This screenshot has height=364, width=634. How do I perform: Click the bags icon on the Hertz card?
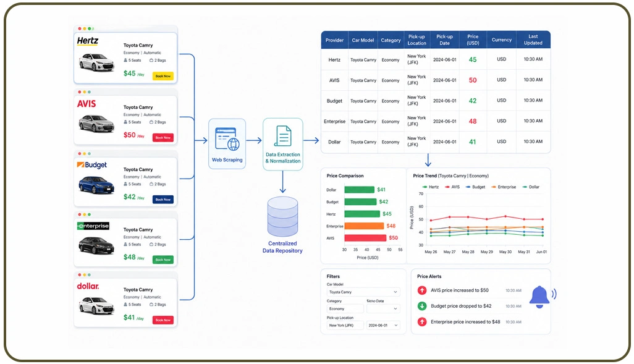click(x=151, y=61)
